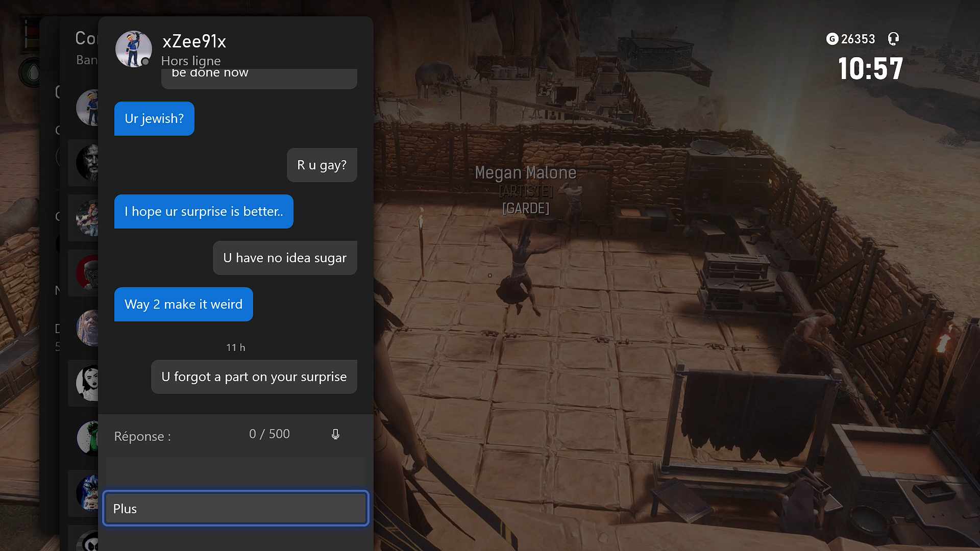Click the 0 / 500 character counter
Viewport: 980px width, 551px height.
point(269,434)
